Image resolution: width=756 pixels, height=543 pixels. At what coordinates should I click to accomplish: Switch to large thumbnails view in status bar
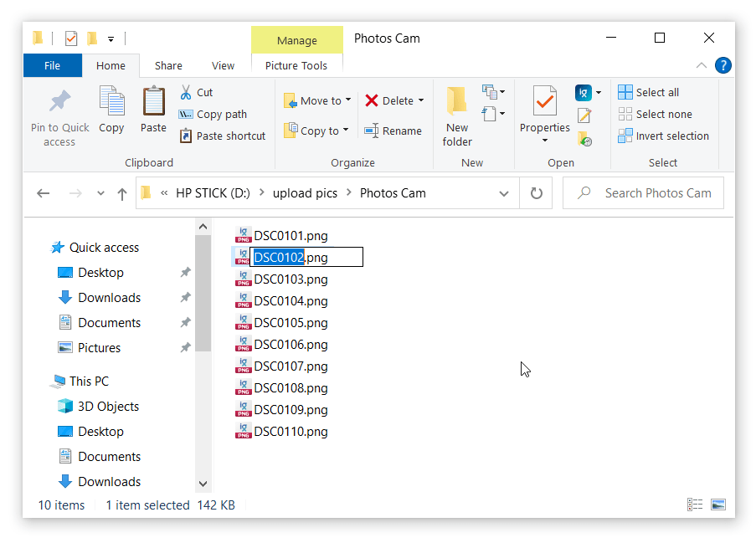tap(718, 505)
